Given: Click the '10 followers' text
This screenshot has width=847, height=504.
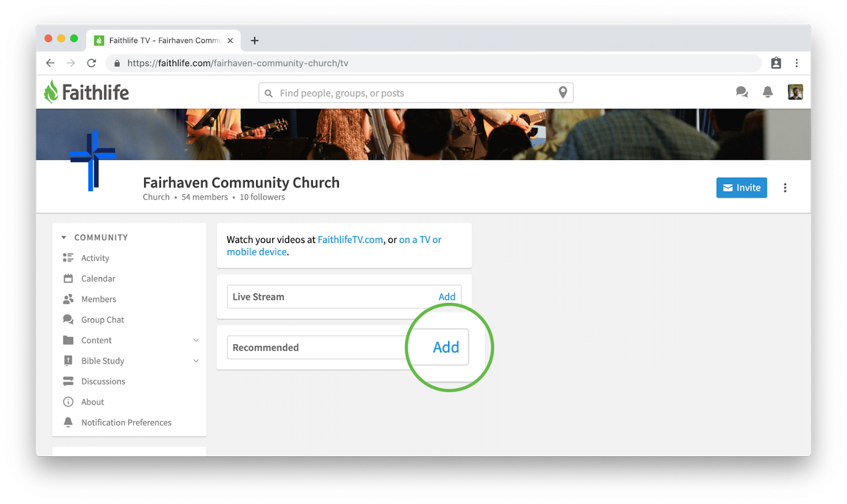Looking at the screenshot, I should point(262,197).
